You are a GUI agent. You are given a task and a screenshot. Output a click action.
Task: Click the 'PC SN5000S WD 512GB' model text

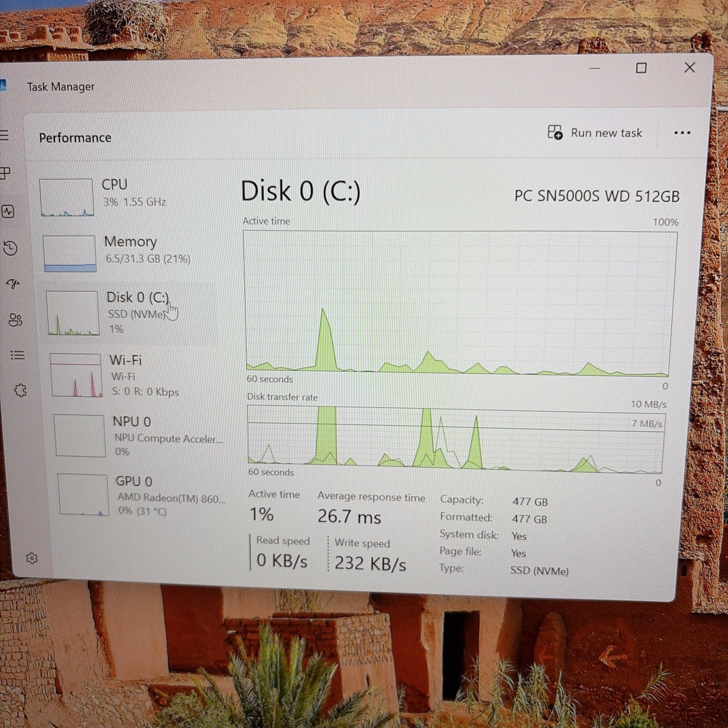pos(597,196)
